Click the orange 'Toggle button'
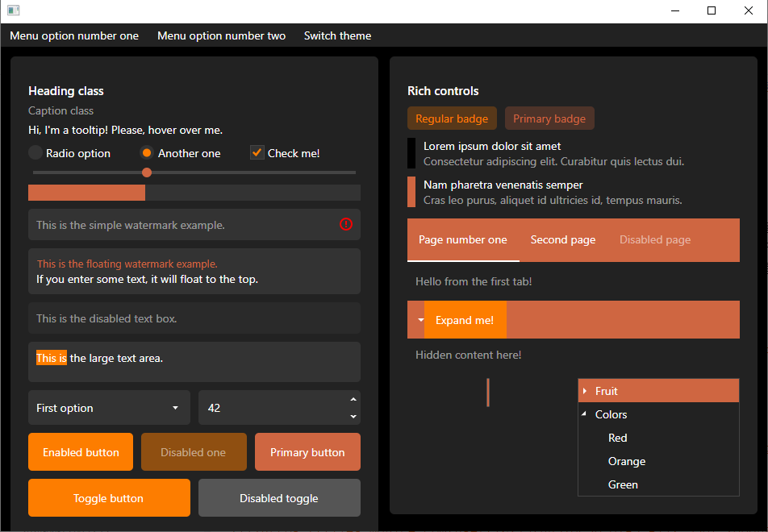The image size is (768, 532). tap(109, 498)
